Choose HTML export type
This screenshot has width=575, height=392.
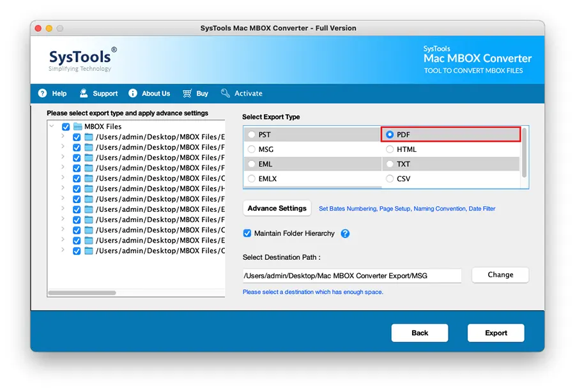390,149
